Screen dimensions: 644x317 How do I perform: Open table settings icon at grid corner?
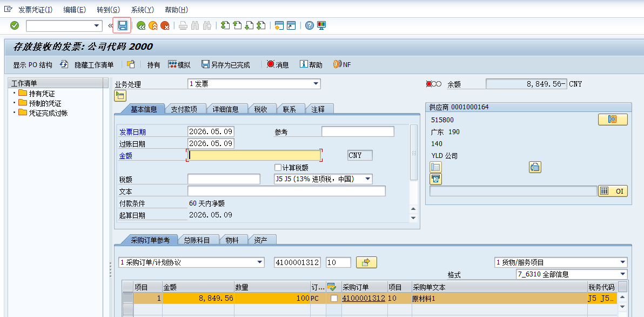point(622,286)
